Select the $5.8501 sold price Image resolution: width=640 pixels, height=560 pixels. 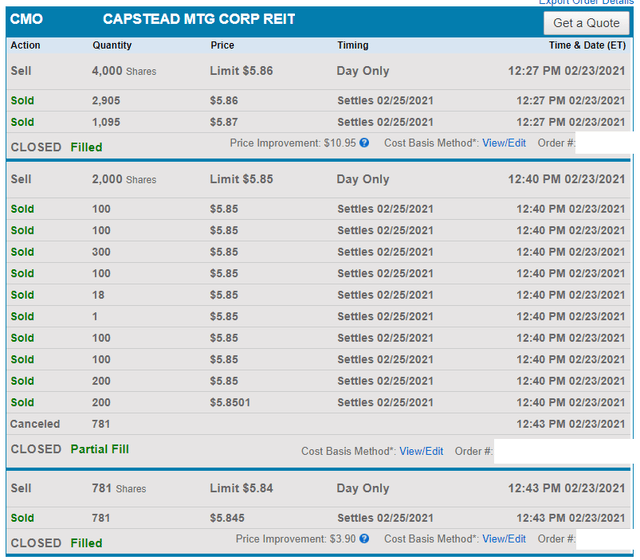click(230, 403)
